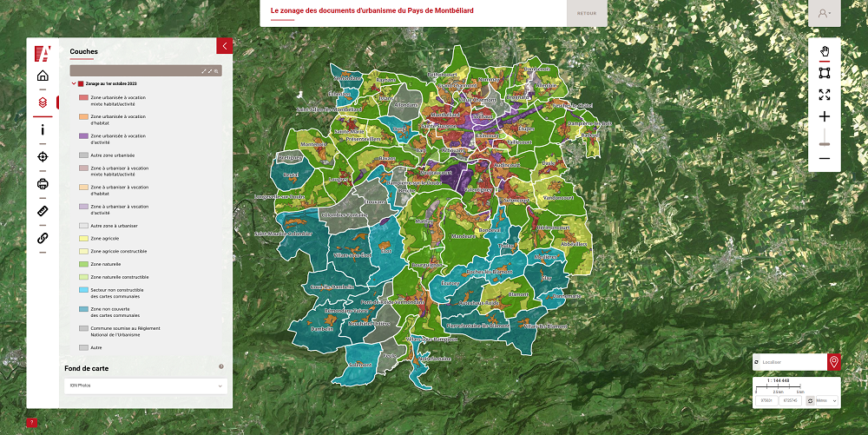Click the yellow Zone agricole swatch
This screenshot has width=868, height=435.
coord(83,239)
